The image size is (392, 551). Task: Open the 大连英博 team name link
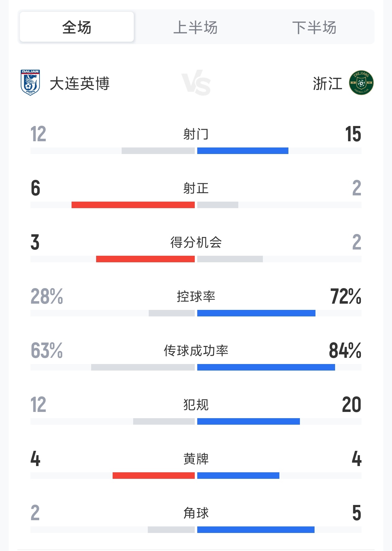pos(80,83)
